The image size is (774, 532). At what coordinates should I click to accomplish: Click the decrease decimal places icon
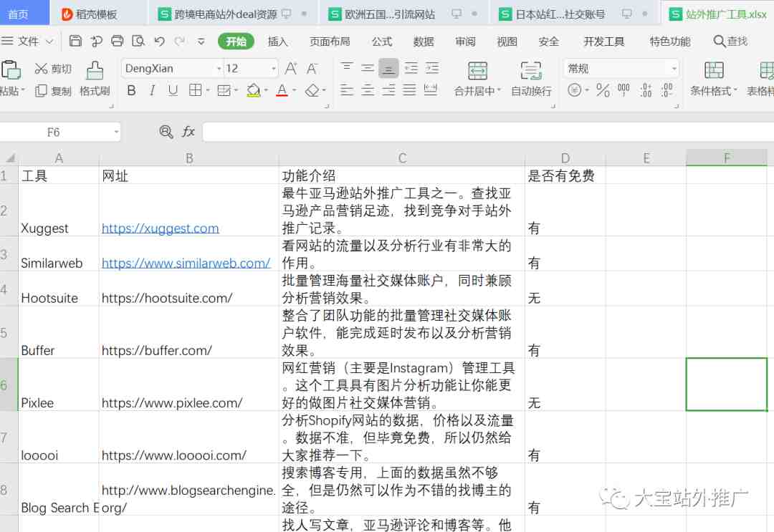point(667,90)
